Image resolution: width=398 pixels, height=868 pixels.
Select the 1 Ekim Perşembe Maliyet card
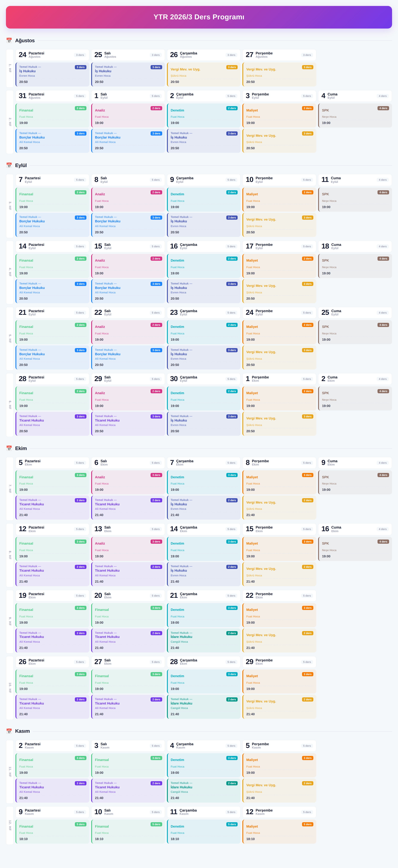pyautogui.click(x=279, y=399)
